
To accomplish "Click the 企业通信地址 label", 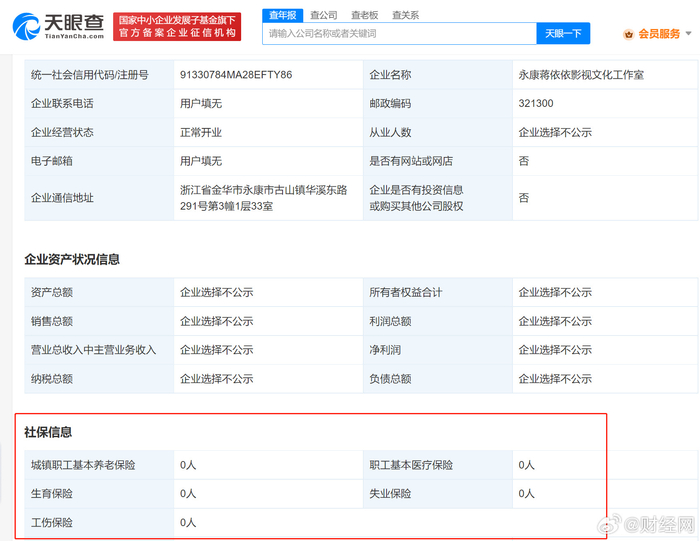I will [62, 198].
